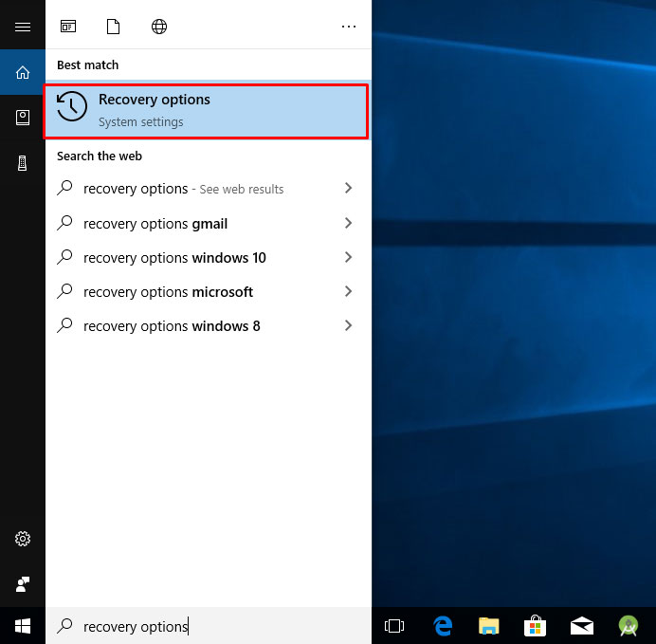This screenshot has width=656, height=644.
Task: Click search icon beside 'recovery options microsoft'
Action: point(64,291)
